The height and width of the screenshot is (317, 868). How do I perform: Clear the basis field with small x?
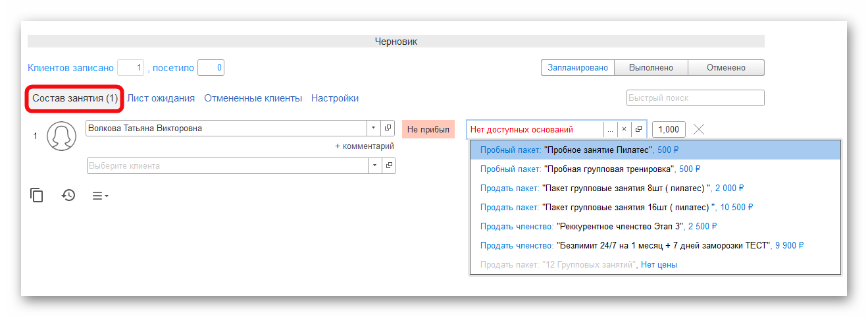(624, 129)
